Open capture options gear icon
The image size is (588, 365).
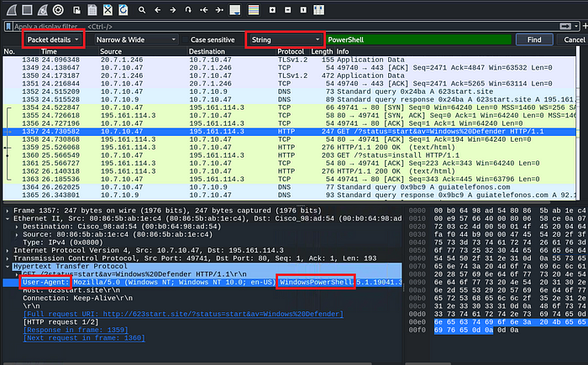58,10
